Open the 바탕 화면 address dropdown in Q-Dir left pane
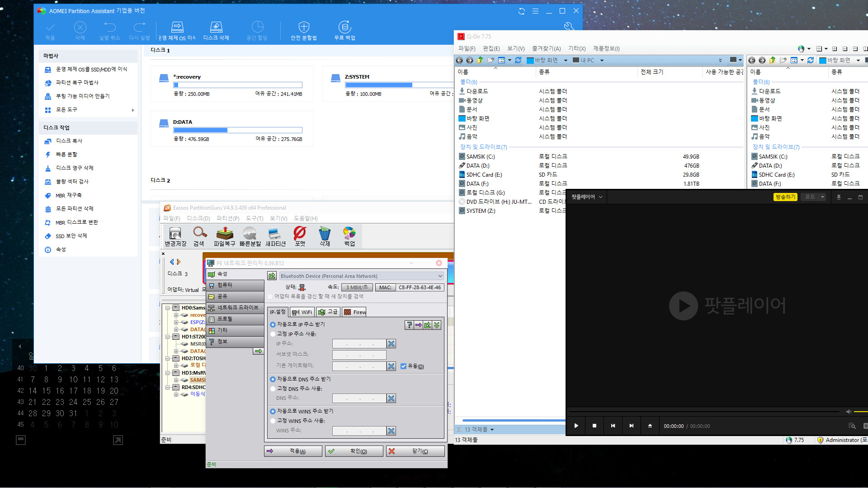Image resolution: width=868 pixels, height=488 pixels. coord(566,61)
